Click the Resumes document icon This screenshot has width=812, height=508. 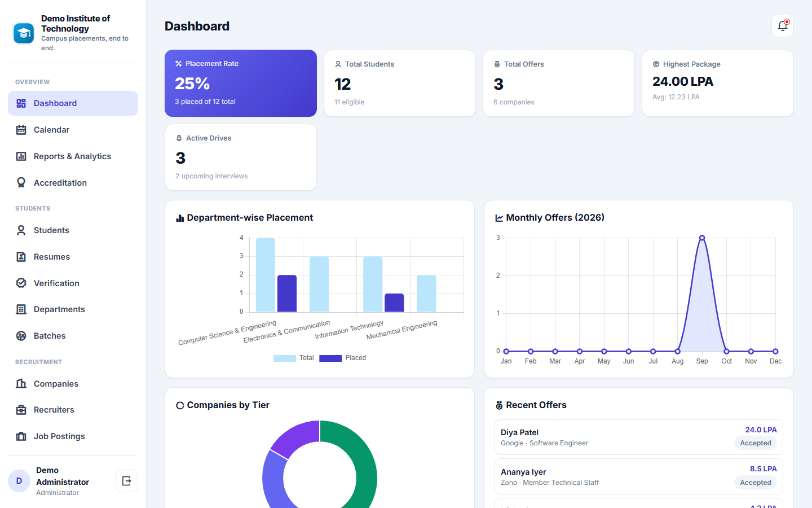click(x=21, y=257)
